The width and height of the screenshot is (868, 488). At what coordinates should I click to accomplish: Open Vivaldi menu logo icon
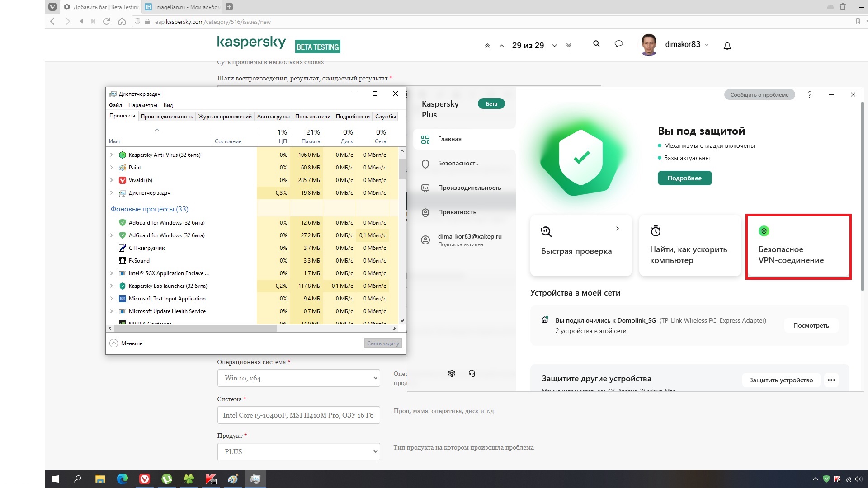(52, 7)
